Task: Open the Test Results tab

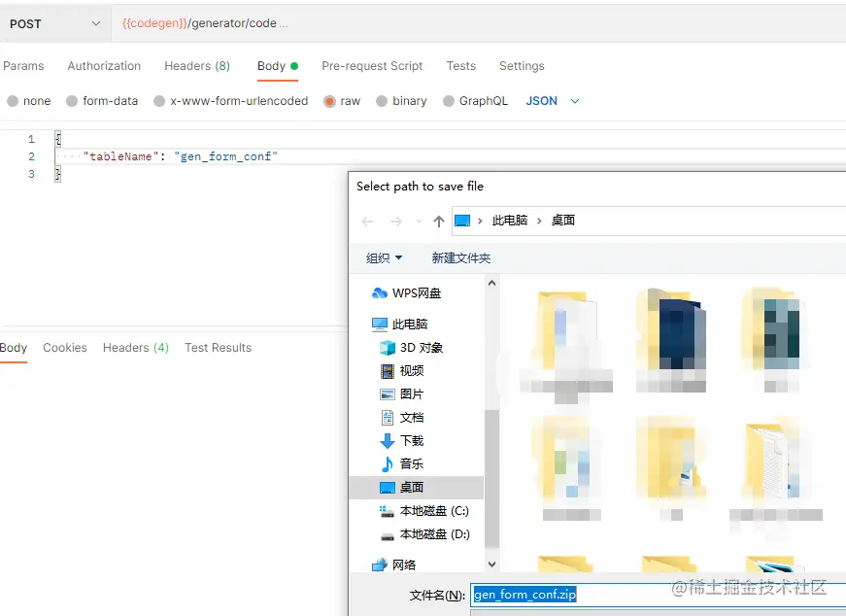Action: [218, 348]
